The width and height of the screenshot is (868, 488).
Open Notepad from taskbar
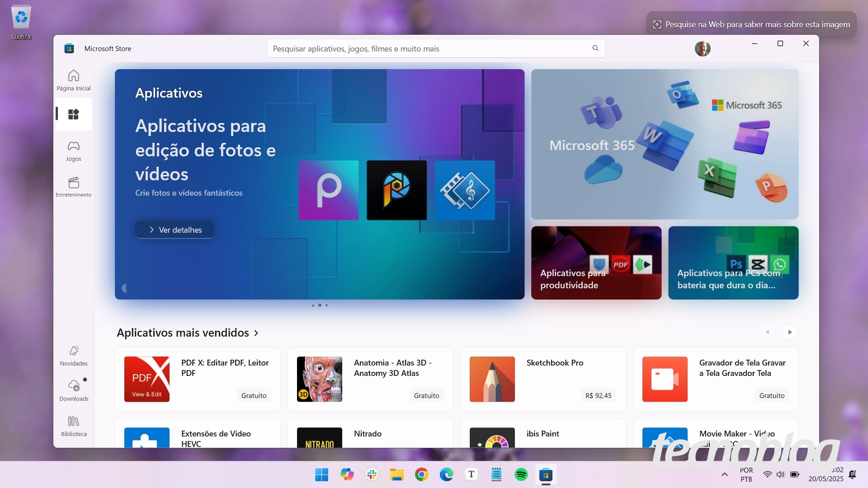tap(496, 474)
